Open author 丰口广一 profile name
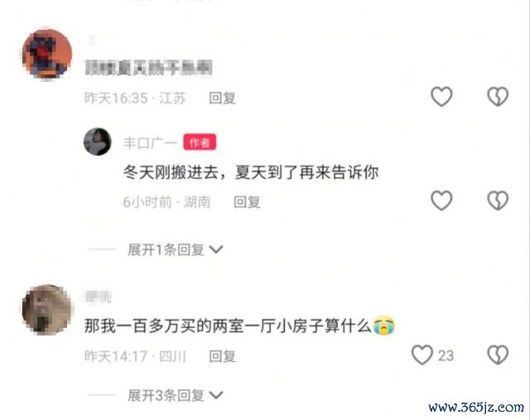 pyautogui.click(x=150, y=142)
